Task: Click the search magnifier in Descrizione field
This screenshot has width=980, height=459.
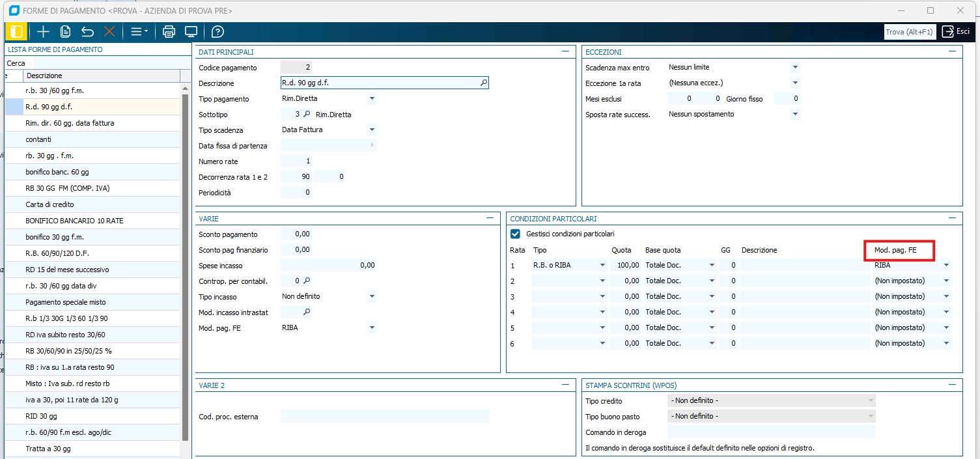Action: (x=483, y=83)
